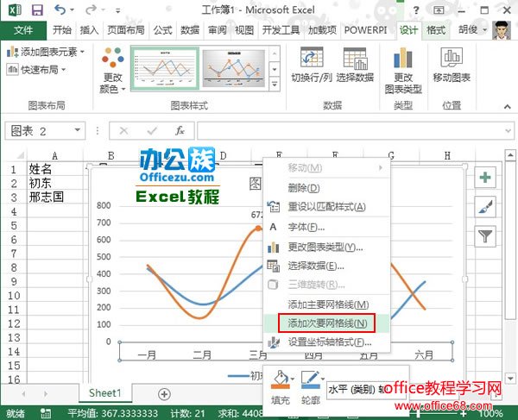Select cell containing 邢志国
This screenshot has width=518, height=420.
pos(55,197)
